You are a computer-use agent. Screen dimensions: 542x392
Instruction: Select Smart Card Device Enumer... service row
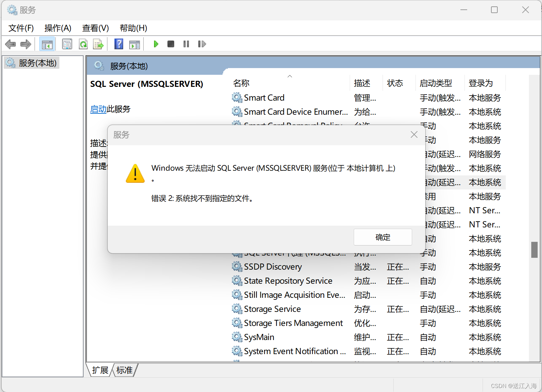click(296, 112)
